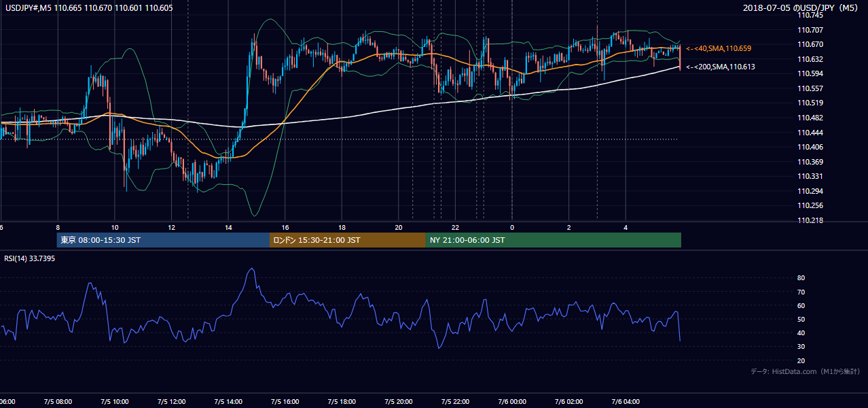Click RSI scale value 50
The image size is (868, 408).
[801, 320]
